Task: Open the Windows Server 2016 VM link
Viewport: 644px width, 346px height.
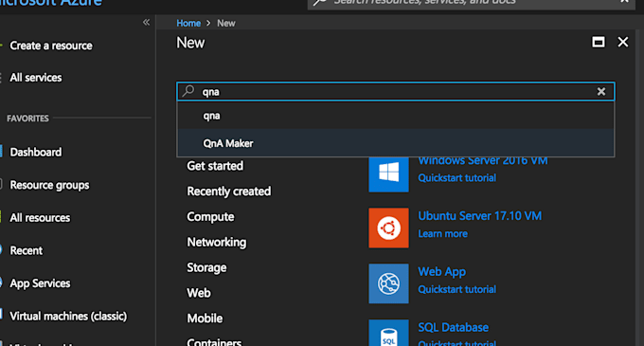Action: (x=483, y=160)
